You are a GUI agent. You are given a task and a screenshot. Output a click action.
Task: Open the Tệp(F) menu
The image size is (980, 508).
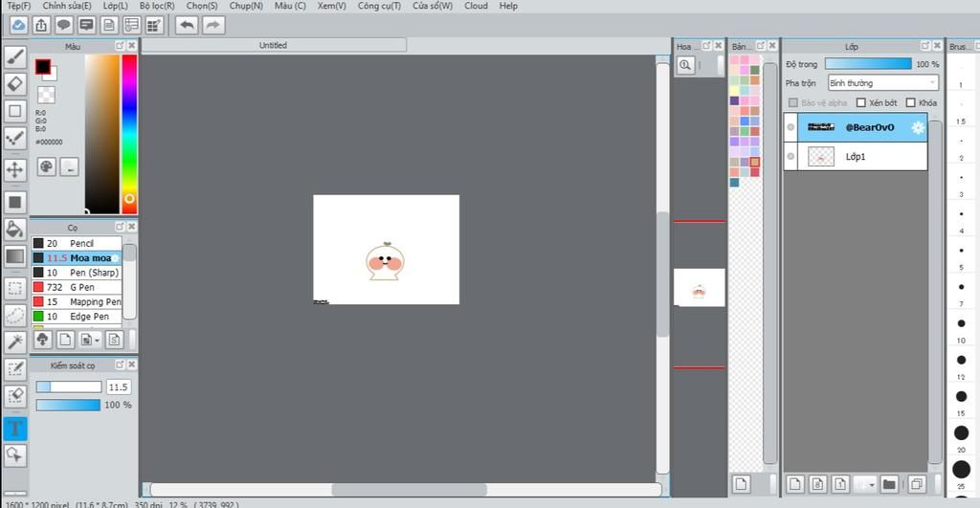[19, 6]
